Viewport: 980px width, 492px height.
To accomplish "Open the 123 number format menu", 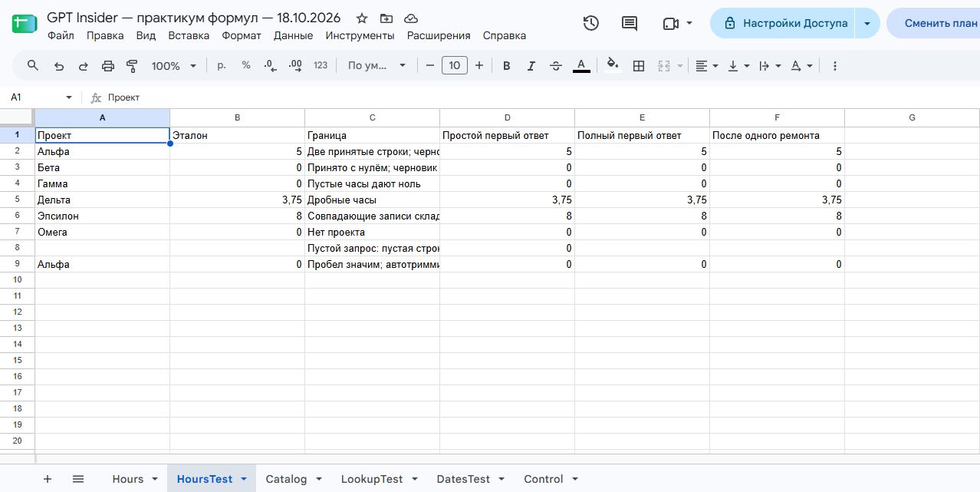I will tap(321, 66).
